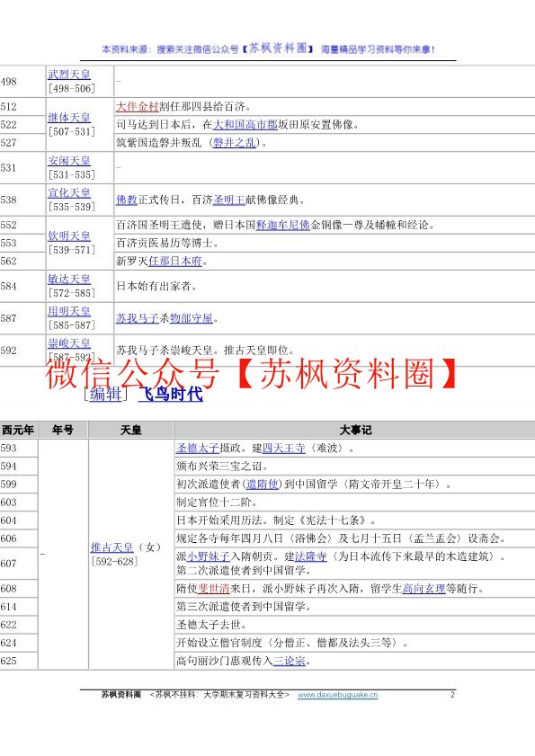Follow the 释迦牟尼佛 hyperlink
The width and height of the screenshot is (535, 756).
pyautogui.click(x=282, y=225)
